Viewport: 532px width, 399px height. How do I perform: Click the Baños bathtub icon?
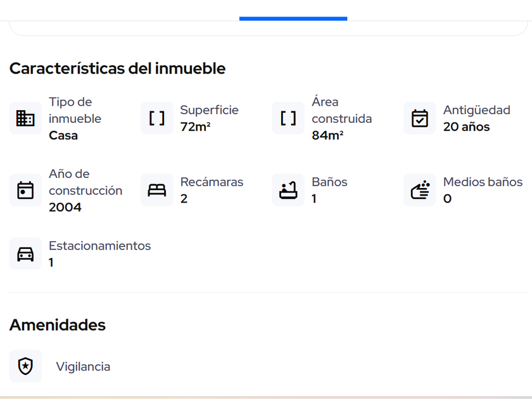[x=288, y=190]
